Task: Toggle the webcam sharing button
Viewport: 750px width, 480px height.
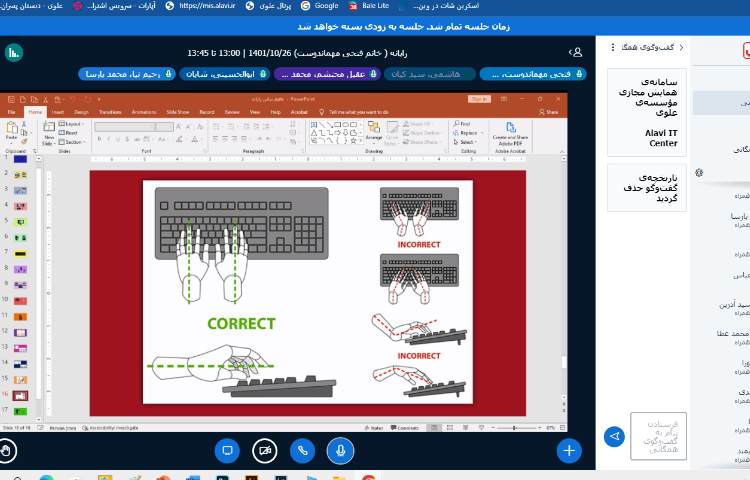Action: pyautogui.click(x=265, y=451)
